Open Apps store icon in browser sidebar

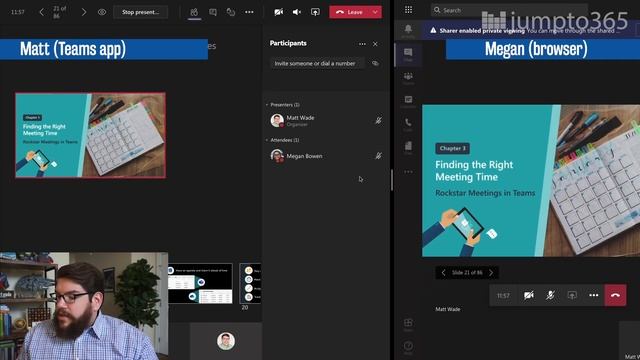click(408, 324)
